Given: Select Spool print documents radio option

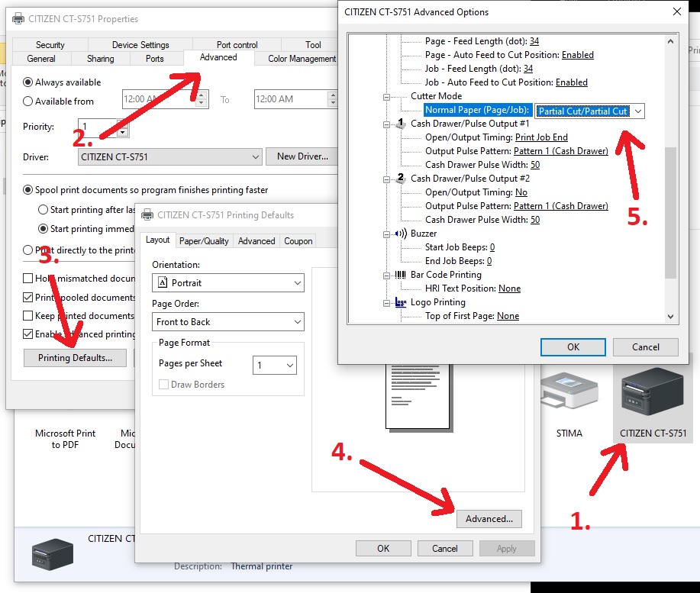Looking at the screenshot, I should (x=27, y=190).
